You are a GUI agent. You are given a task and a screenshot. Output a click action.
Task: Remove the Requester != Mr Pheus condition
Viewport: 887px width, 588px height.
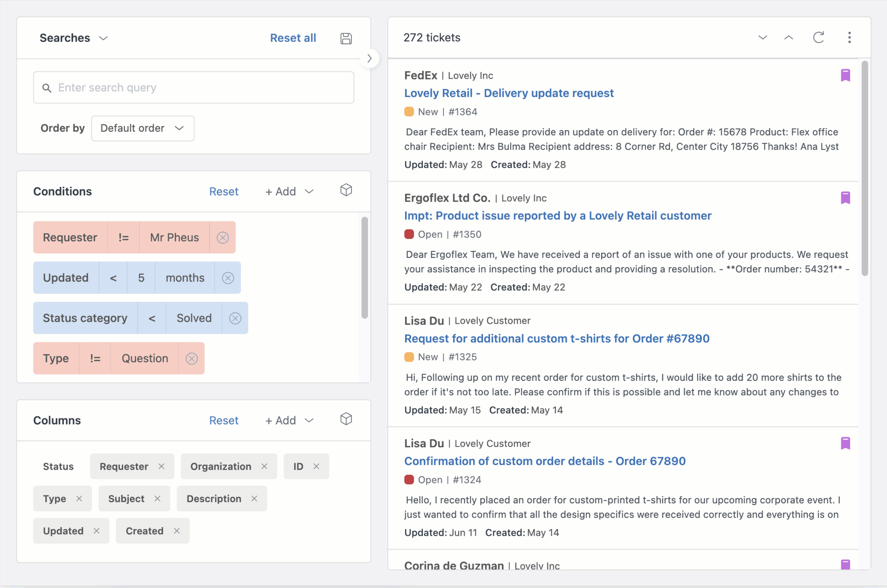223,237
